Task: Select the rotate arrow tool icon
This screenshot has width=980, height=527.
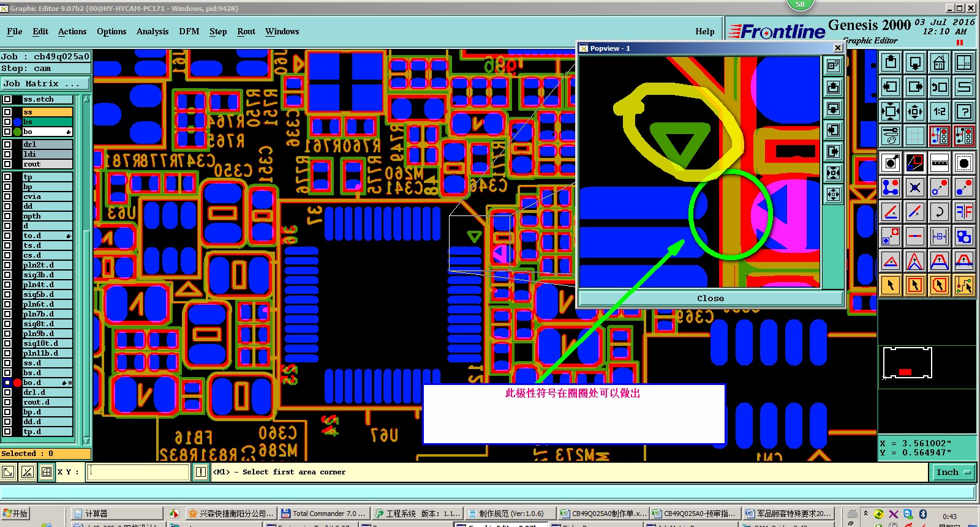Action: (939, 212)
